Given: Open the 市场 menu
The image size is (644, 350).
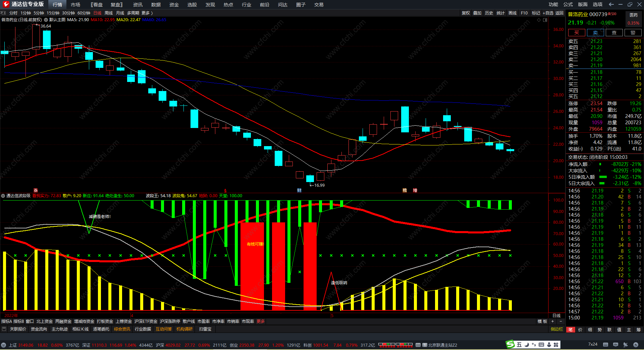Looking at the screenshot, I should point(75,4).
